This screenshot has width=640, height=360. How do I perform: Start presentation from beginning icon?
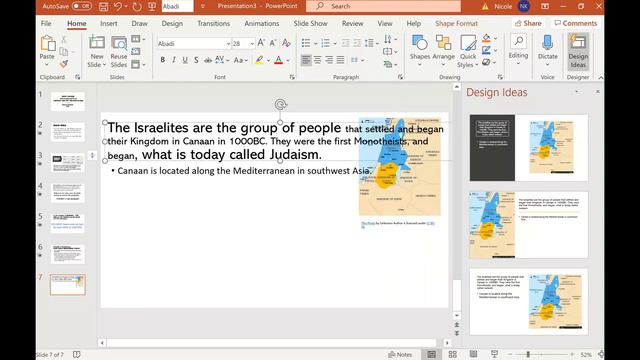[x=152, y=6]
